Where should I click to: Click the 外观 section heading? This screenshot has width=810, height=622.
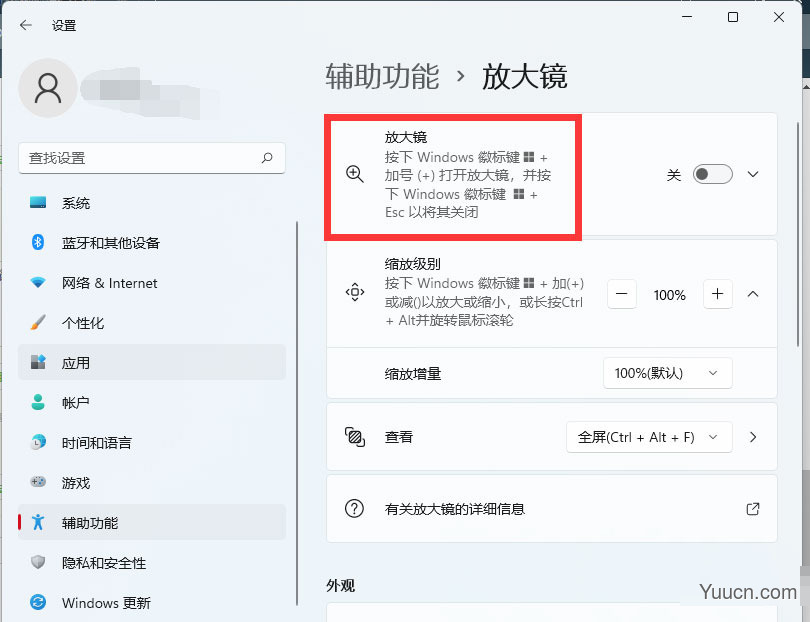(340, 585)
